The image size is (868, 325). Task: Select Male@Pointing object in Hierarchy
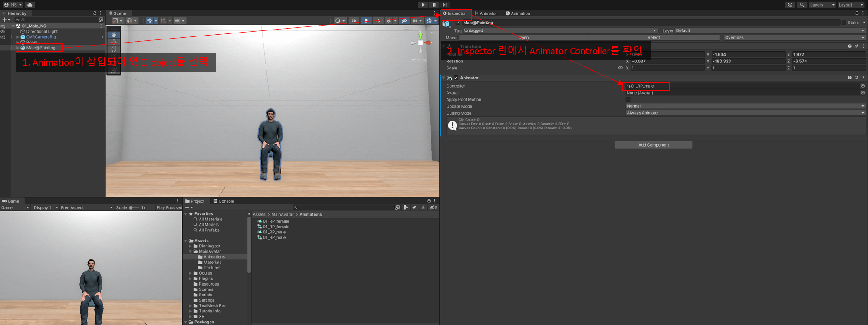coord(41,48)
